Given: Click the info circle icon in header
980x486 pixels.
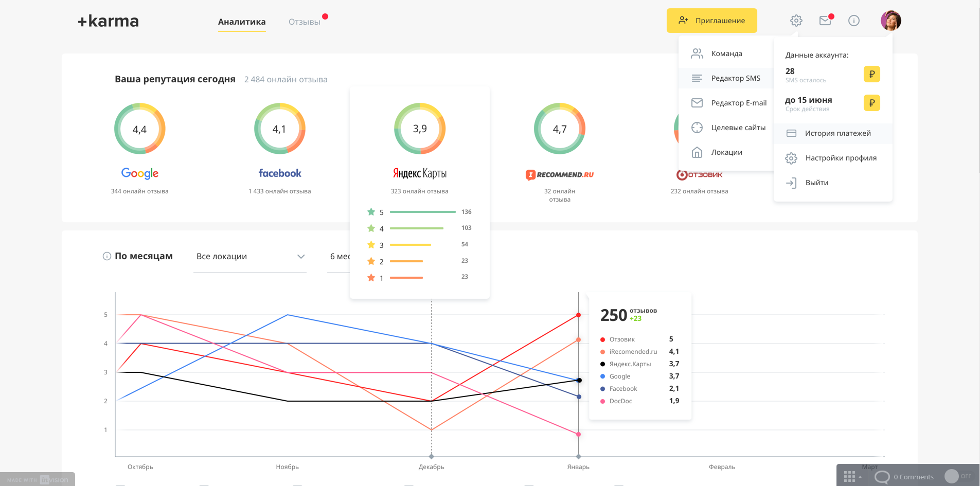Looking at the screenshot, I should click(x=854, y=21).
